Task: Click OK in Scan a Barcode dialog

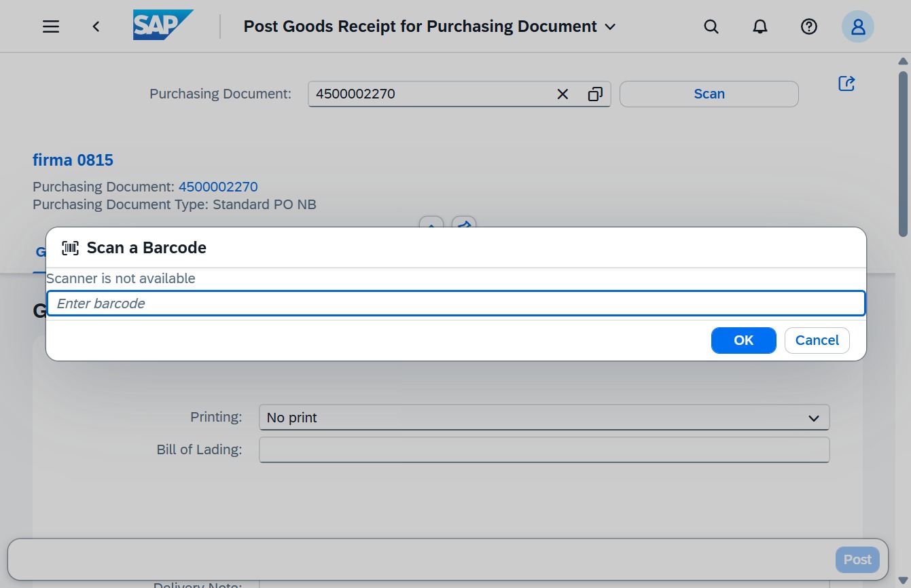Action: [x=744, y=340]
